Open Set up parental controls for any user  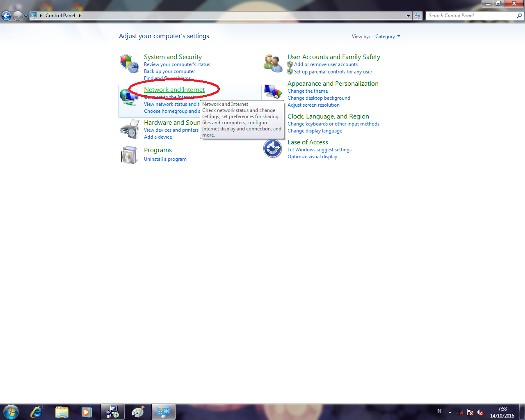pyautogui.click(x=333, y=72)
